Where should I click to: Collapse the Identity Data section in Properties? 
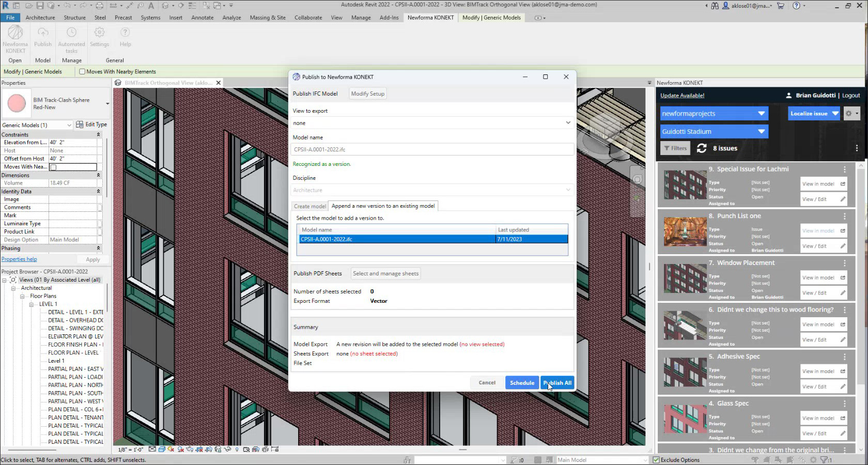[x=98, y=192]
